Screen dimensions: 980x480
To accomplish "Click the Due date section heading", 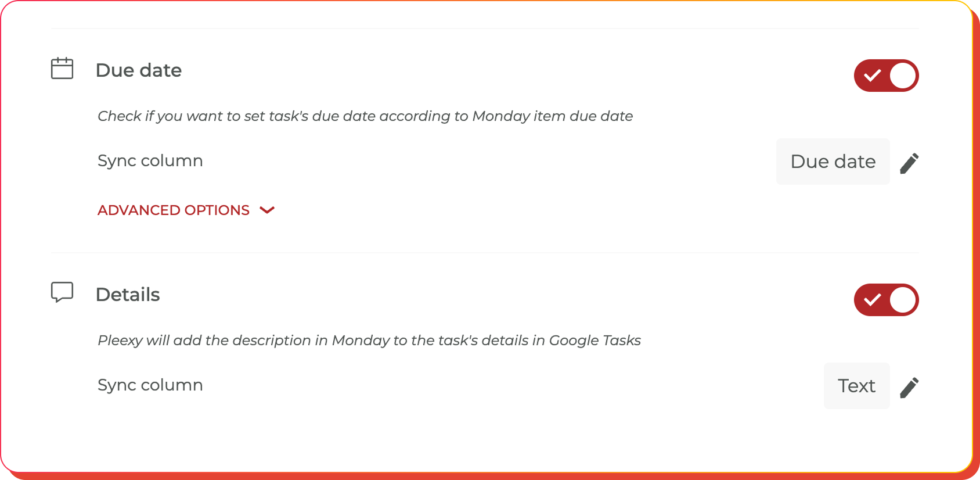I will point(139,70).
